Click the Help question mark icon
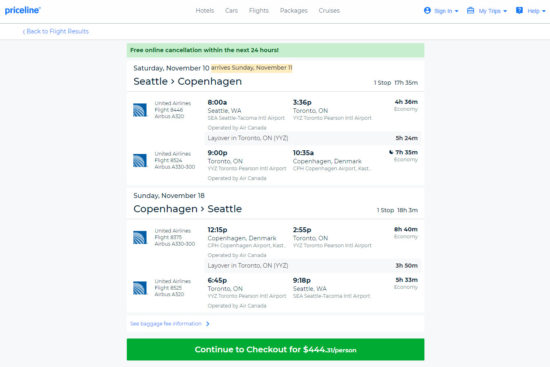This screenshot has width=550, height=367. (x=519, y=11)
